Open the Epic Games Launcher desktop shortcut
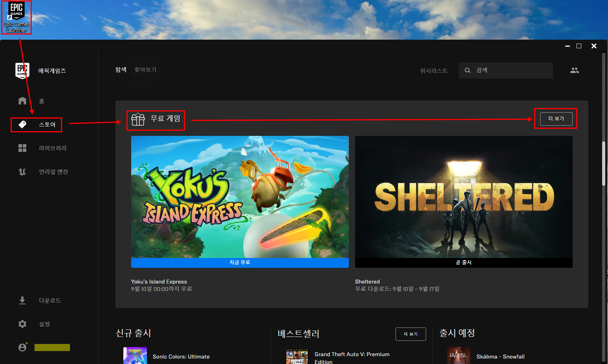Screen dimensions: 608x364 [x=16, y=17]
